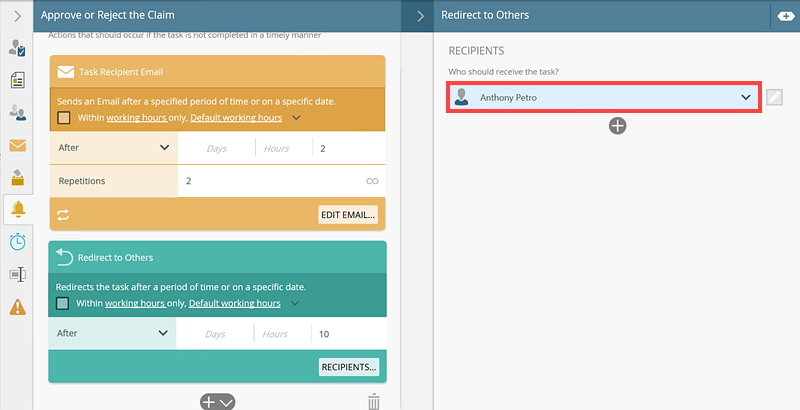The height and width of the screenshot is (410, 800).
Task: Click the Redirect to Others panel title
Action: [485, 15]
